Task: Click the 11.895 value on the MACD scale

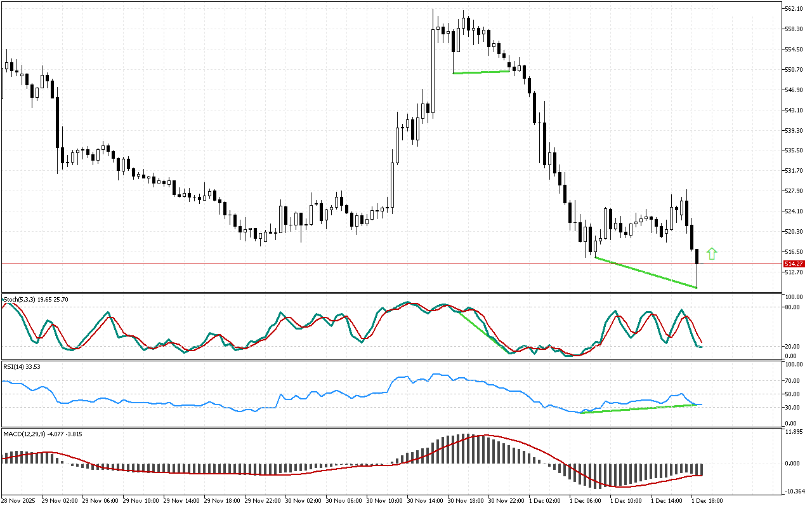Action: pos(794,432)
